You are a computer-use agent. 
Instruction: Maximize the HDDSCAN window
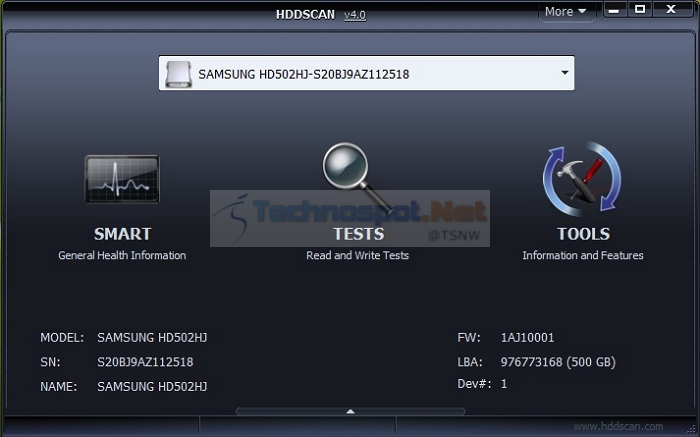pos(640,9)
